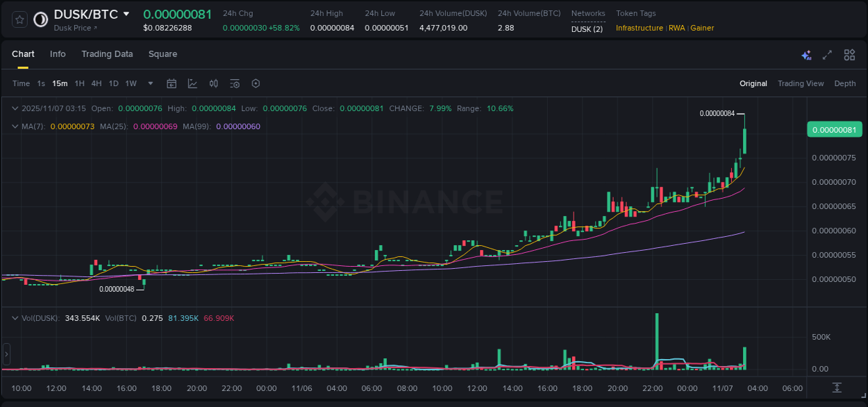Open the Dusk Price external link

point(74,28)
